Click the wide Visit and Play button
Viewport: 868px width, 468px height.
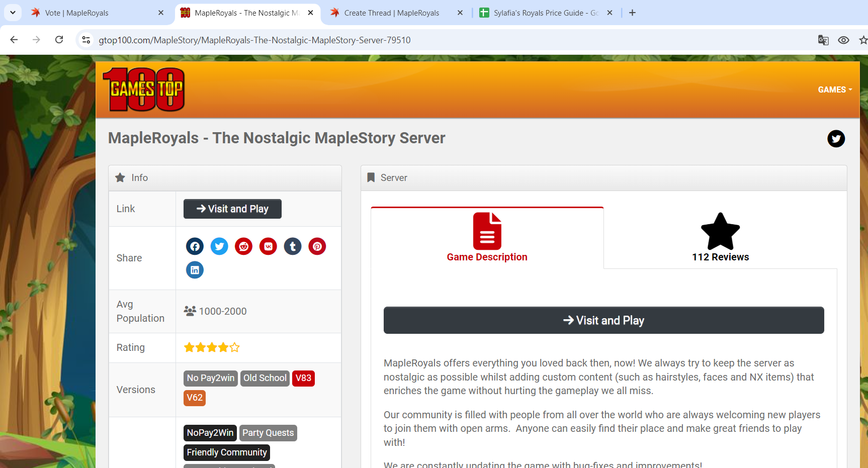[603, 320]
